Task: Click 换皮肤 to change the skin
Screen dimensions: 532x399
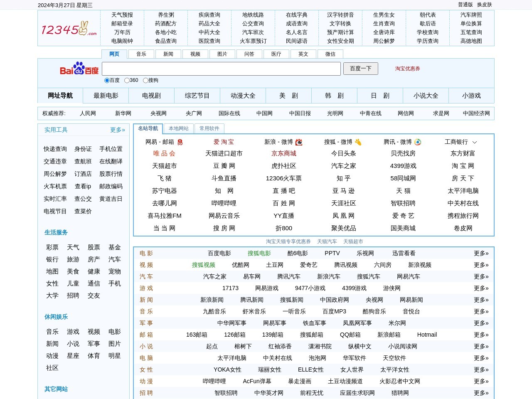Action: pos(484,5)
